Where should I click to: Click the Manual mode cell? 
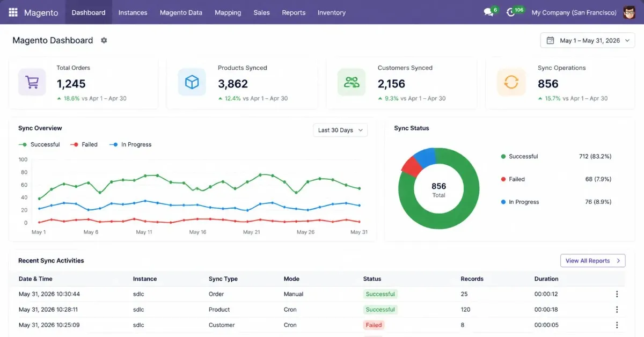click(294, 294)
